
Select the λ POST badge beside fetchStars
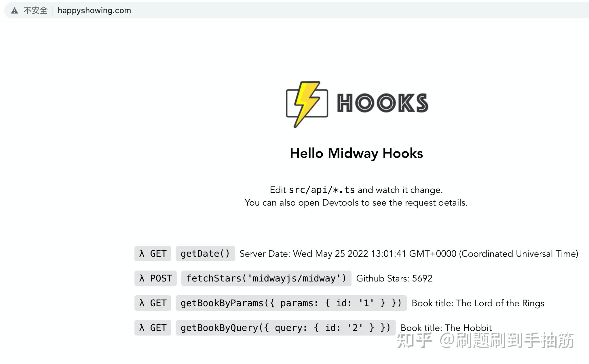pyautogui.click(x=155, y=278)
